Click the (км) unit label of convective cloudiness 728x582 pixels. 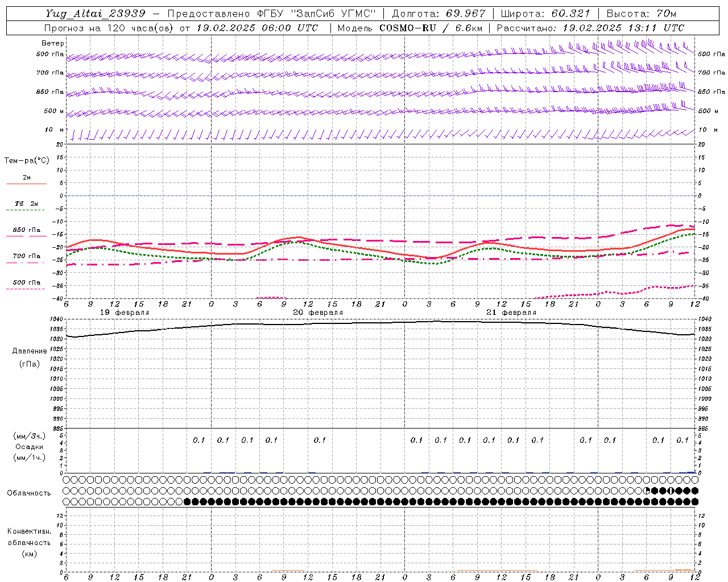tap(29, 554)
